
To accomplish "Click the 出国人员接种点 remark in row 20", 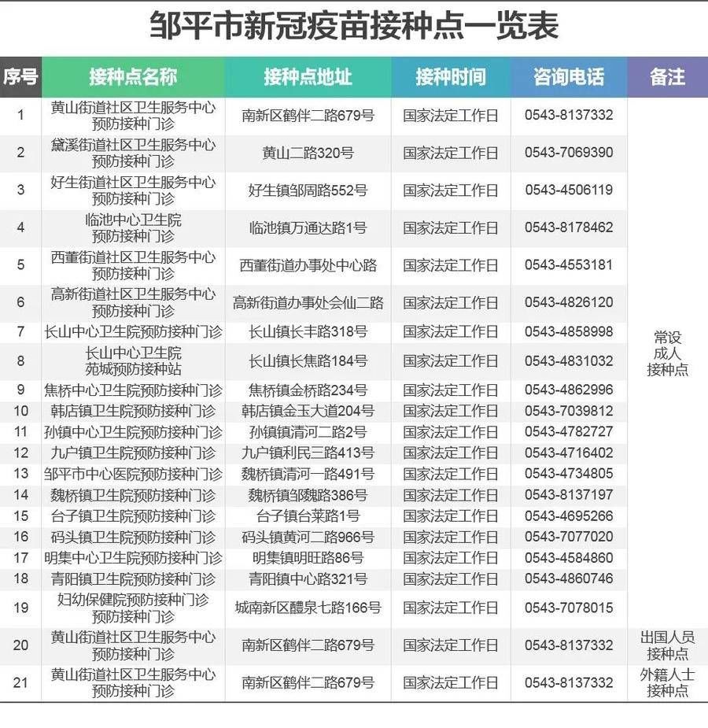I will [667, 644].
